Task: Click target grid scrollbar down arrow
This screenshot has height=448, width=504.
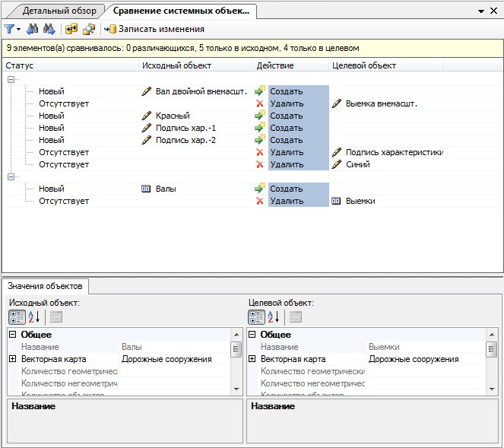Action: point(492,389)
